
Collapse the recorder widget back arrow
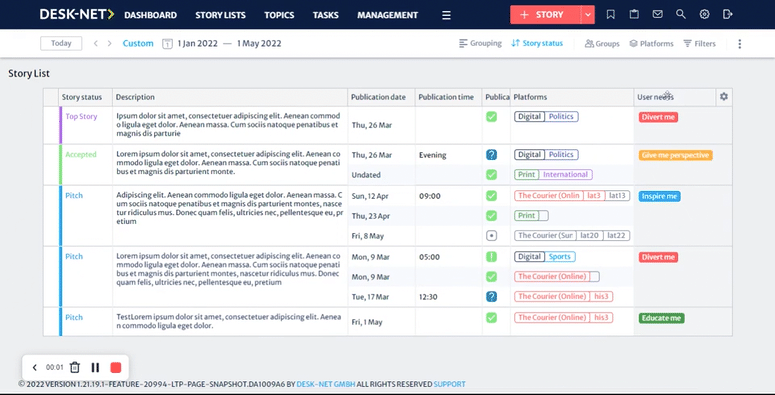click(x=35, y=367)
